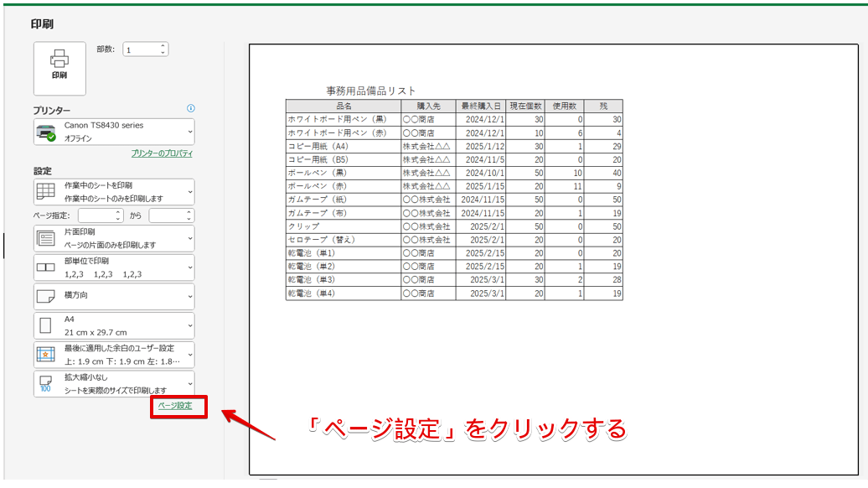Open the printer selection dropdown

(x=189, y=130)
